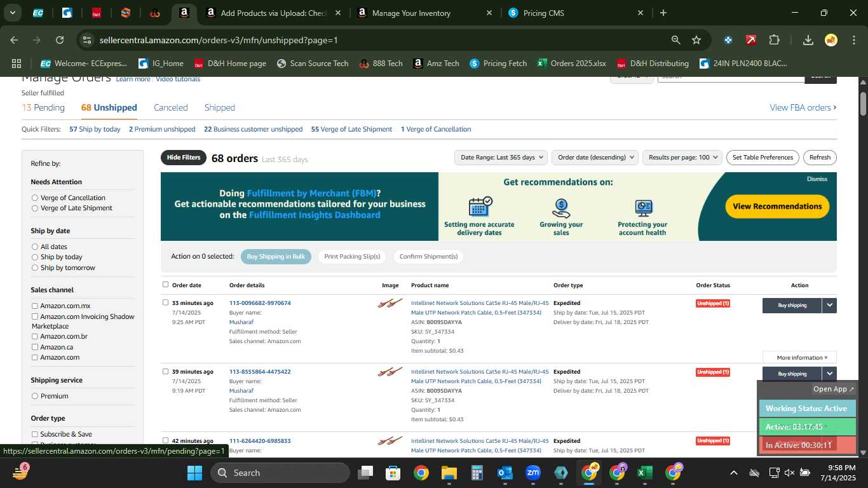Switch to the 13 Pending tab
The width and height of the screenshot is (868, 488).
pyautogui.click(x=43, y=107)
